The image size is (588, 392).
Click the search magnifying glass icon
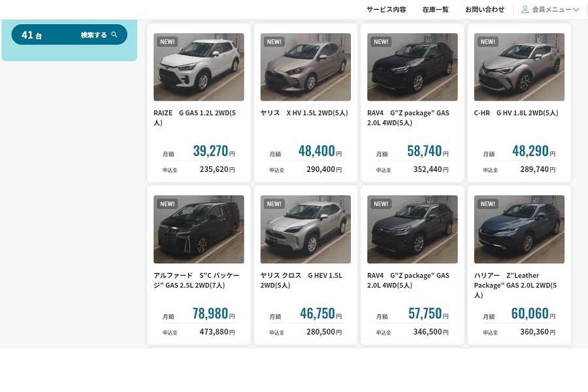[115, 35]
